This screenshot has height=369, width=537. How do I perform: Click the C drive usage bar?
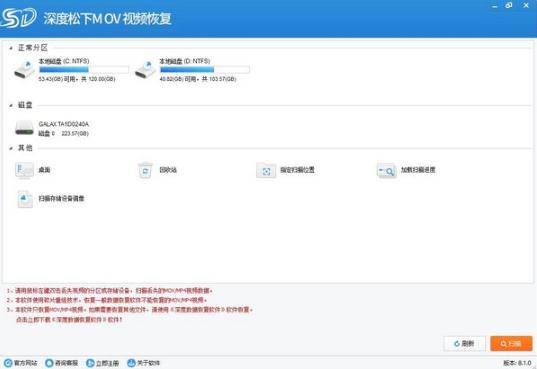pyautogui.click(x=84, y=70)
